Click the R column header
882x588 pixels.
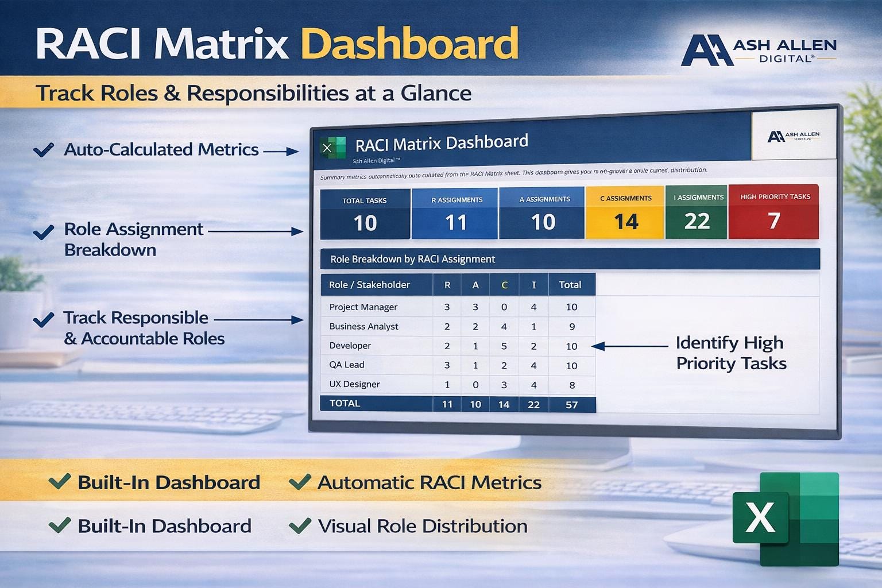(447, 285)
